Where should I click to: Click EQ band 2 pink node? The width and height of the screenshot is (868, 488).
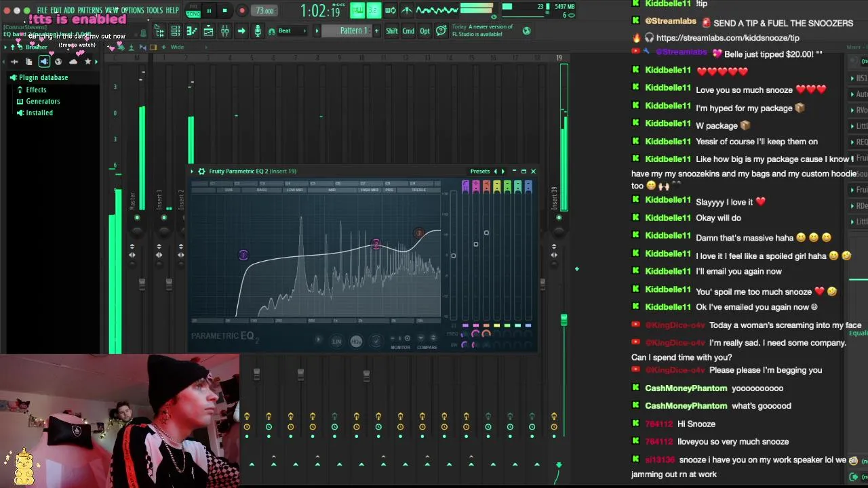[376, 245]
